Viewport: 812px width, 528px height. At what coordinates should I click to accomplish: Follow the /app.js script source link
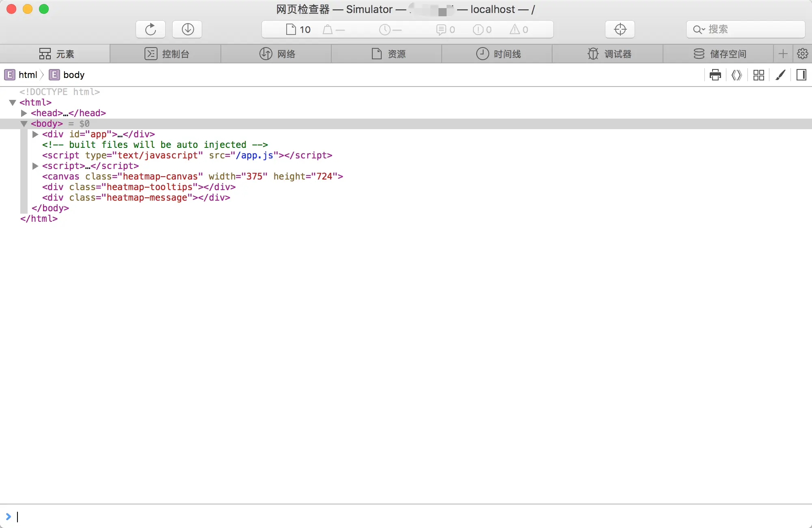tap(255, 156)
